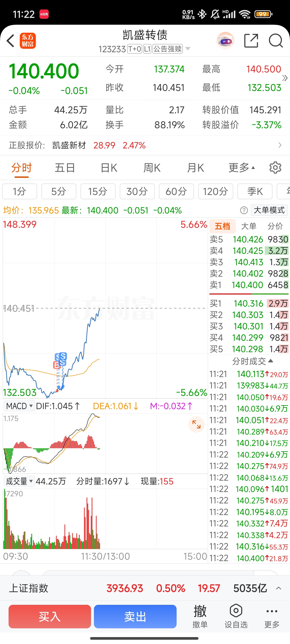Viewport: 290px width, 644px height.
Task: Tap the blue 卖出 sell button
Action: (135, 616)
